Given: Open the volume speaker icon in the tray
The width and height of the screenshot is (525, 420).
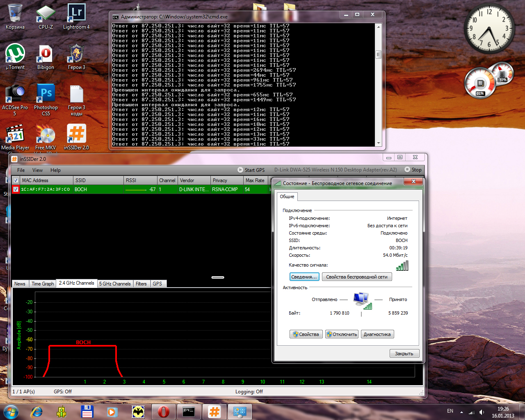Looking at the screenshot, I should [x=482, y=412].
